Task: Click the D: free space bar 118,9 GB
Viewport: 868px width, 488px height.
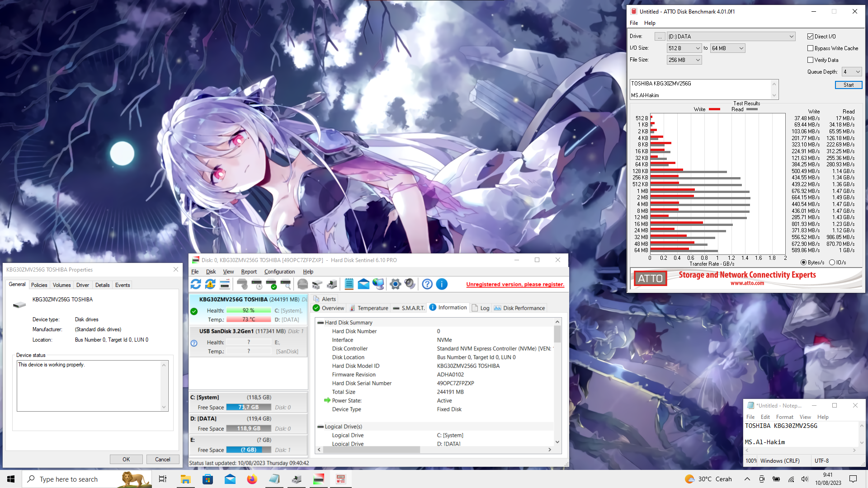Action: point(249,428)
